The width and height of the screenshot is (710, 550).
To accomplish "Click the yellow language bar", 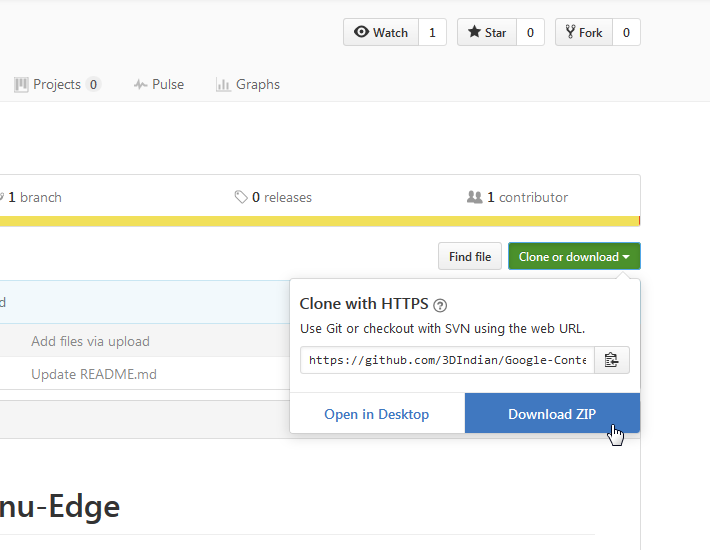I will [319, 221].
